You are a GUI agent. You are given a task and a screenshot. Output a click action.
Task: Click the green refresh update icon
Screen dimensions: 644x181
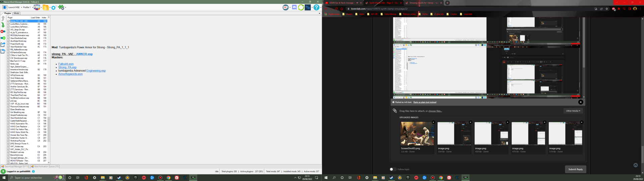(x=301, y=7)
